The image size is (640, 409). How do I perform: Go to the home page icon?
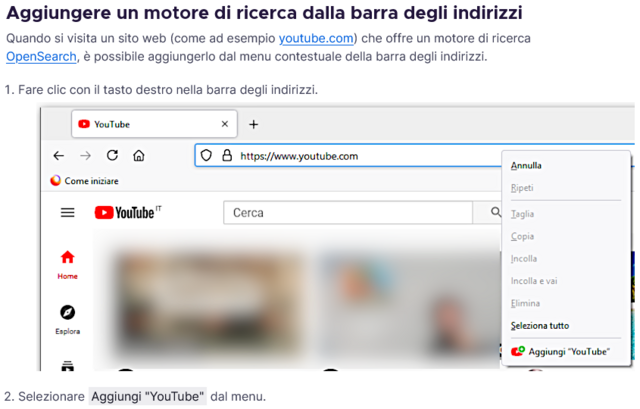139,156
